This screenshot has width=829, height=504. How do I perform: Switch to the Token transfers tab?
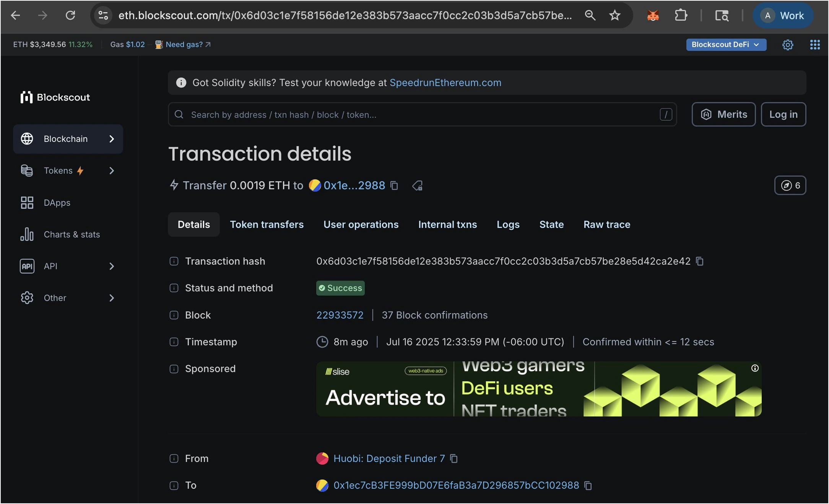tap(267, 224)
